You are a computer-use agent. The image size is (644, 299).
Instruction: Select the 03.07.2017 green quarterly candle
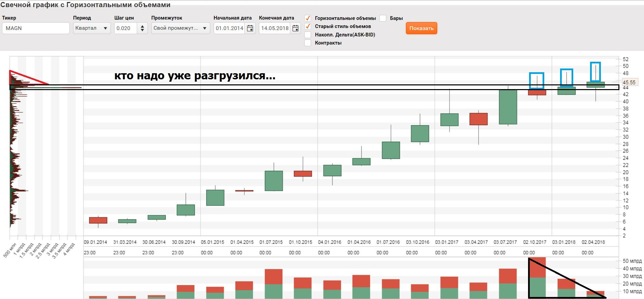508,107
